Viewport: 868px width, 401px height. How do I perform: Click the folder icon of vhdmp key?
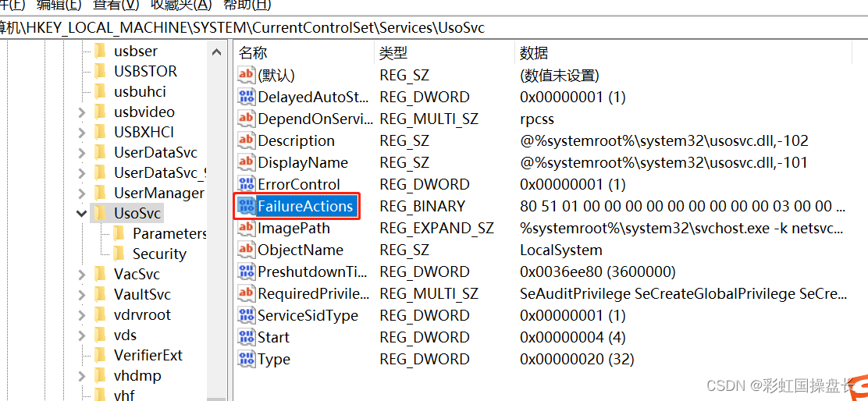coord(100,375)
